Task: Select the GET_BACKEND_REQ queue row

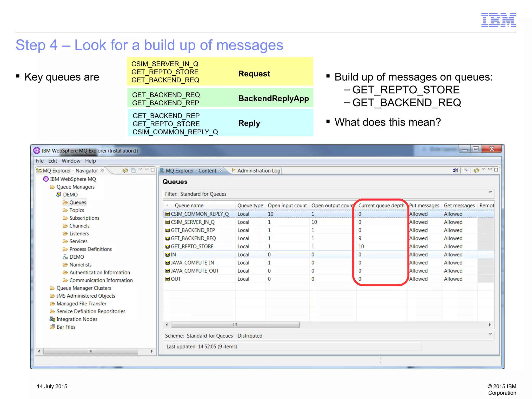Action: pyautogui.click(x=329, y=238)
